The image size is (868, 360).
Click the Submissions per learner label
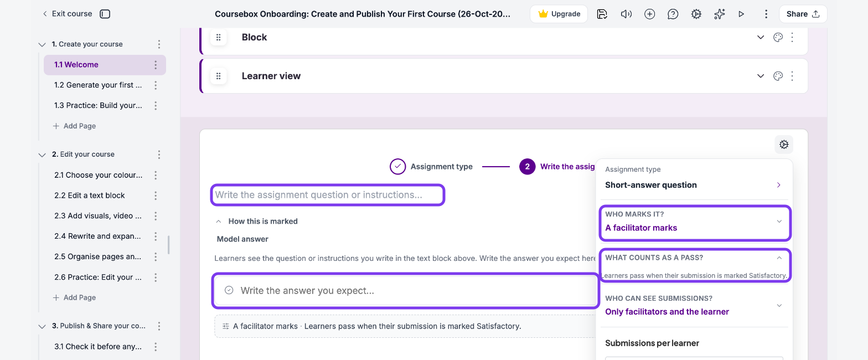coord(652,343)
